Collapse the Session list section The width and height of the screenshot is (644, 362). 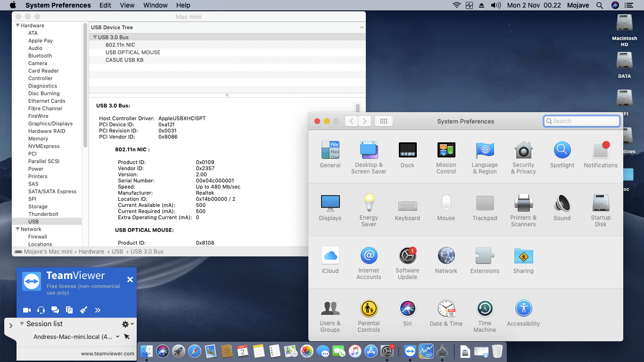click(x=21, y=324)
